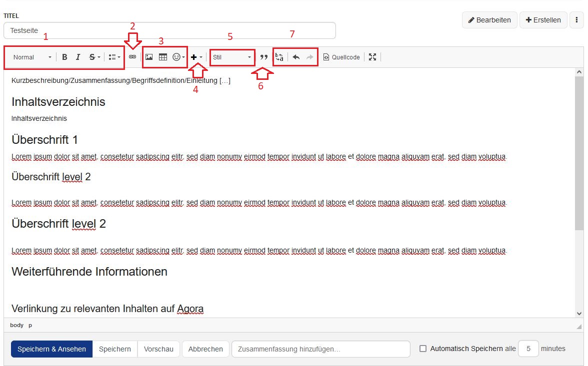
Task: Click the Weiterführende Informationen heading
Action: point(89,272)
